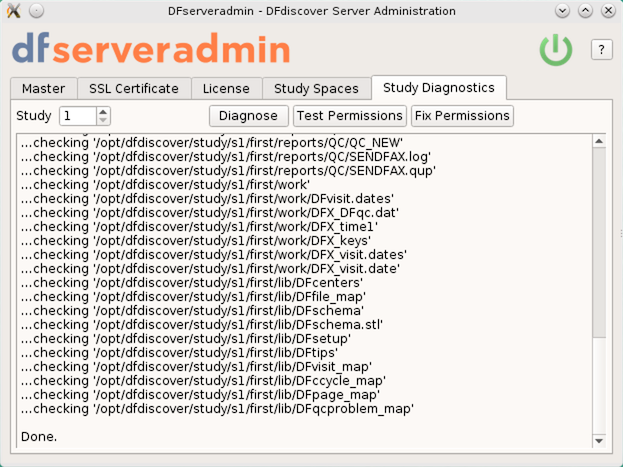Click the log line ending 'DFX_visit.dates'
623x467 pixels.
[214, 255]
